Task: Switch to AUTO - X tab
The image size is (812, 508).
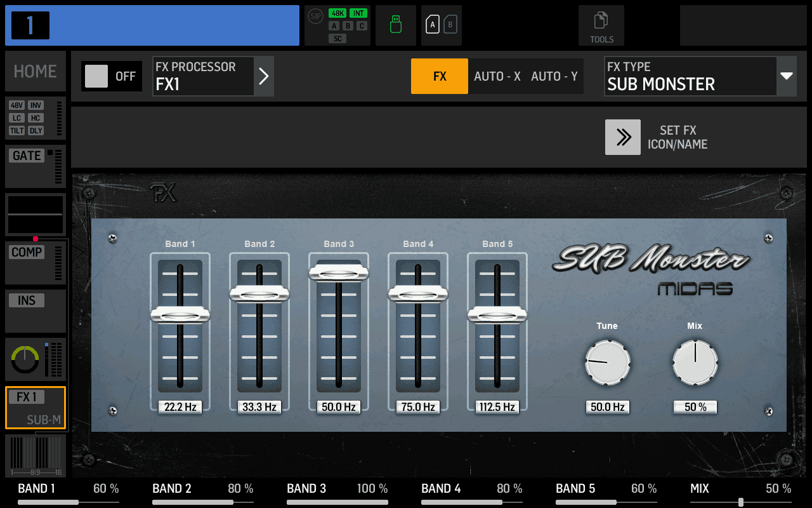Action: click(497, 76)
